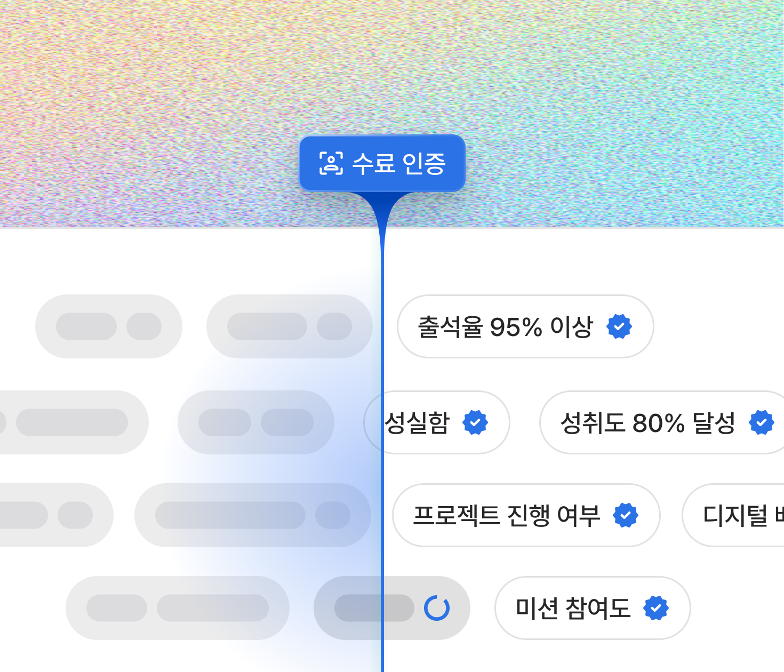Click the verified checkmark beside 성실함
The width and height of the screenshot is (784, 672).
point(475,422)
